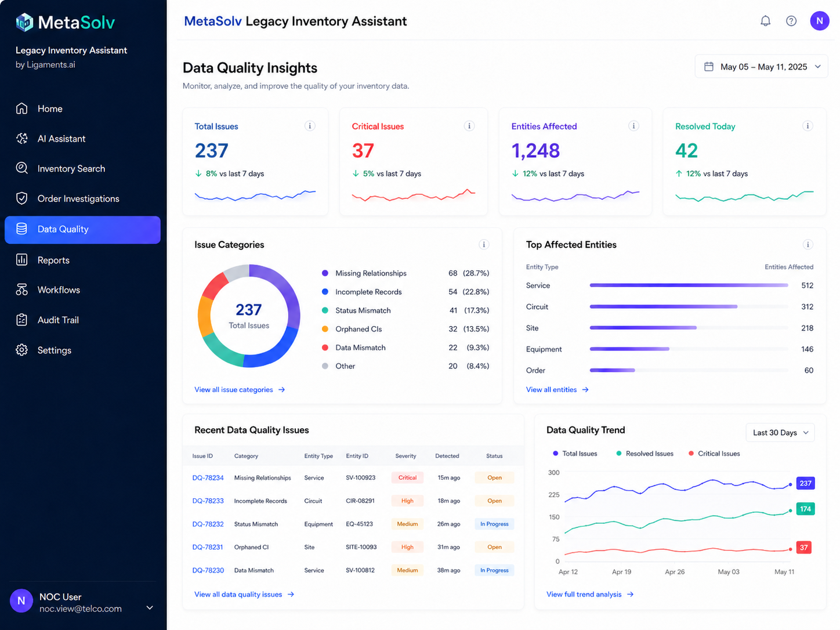Viewport: 840px width, 630px height.
Task: Click the help question mark icon
Action: click(x=791, y=21)
